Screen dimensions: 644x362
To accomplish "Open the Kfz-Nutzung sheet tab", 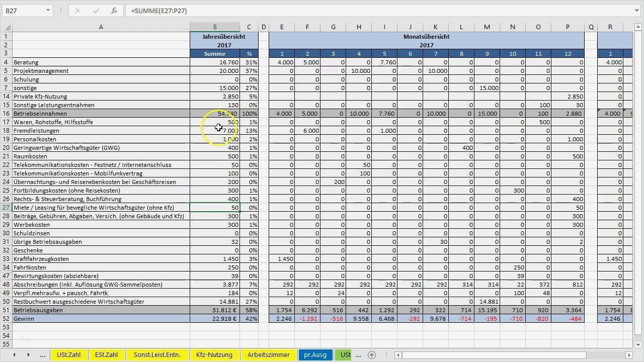I will pyautogui.click(x=214, y=354).
